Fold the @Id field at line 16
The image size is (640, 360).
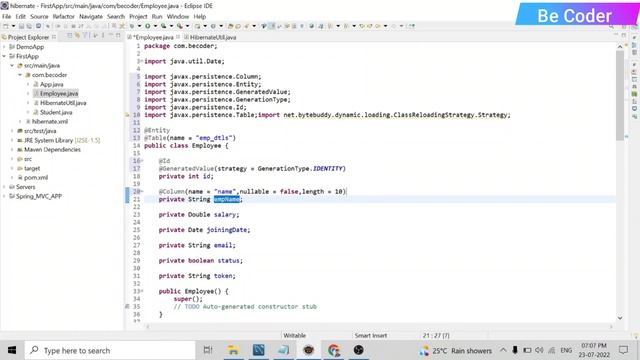tap(142, 161)
